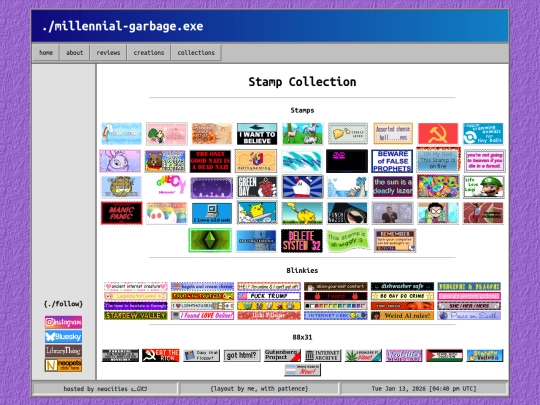
Task: Click the Internet Archive button
Action: click(x=323, y=355)
